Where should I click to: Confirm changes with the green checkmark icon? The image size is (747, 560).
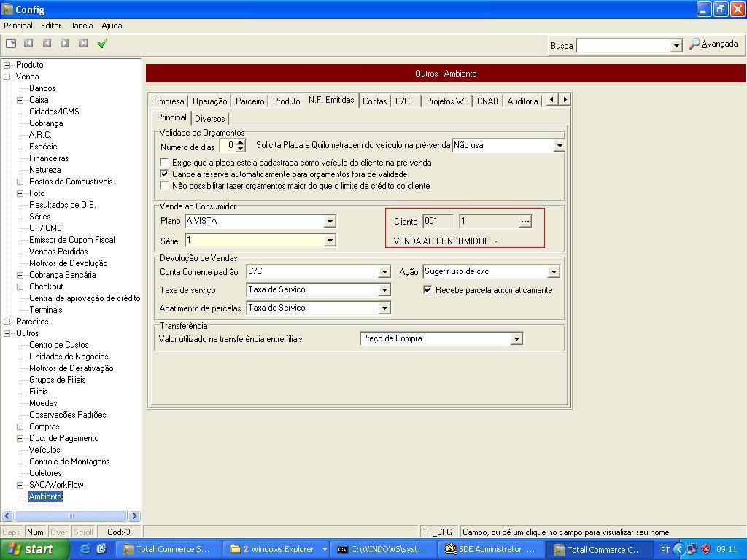[x=103, y=44]
